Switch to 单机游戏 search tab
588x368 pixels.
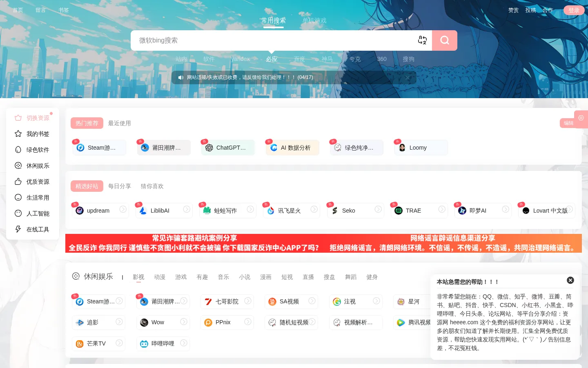(x=314, y=20)
